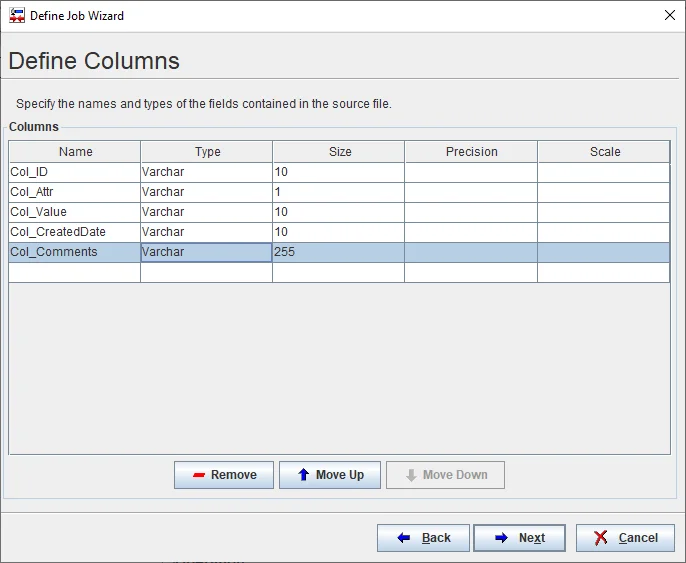Go to previous step with Back
This screenshot has width=686, height=563.
point(423,538)
